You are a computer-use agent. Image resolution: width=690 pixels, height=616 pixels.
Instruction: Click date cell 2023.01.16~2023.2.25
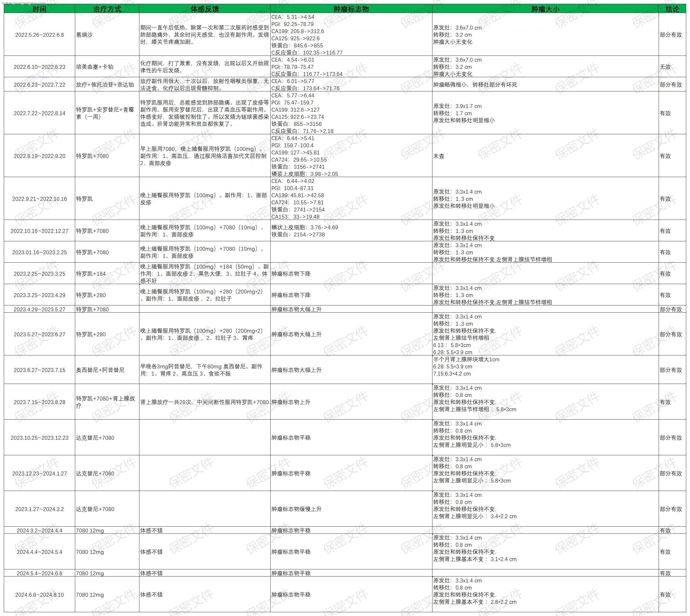coord(39,252)
